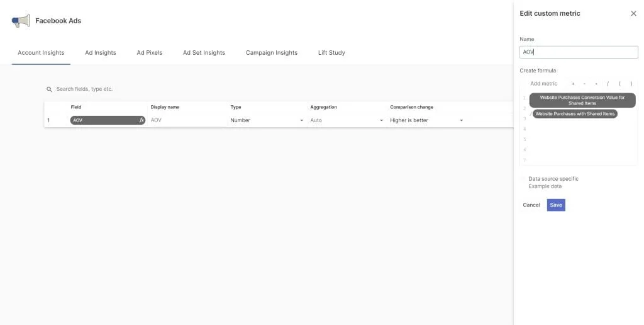Click the Type column header

(236, 107)
